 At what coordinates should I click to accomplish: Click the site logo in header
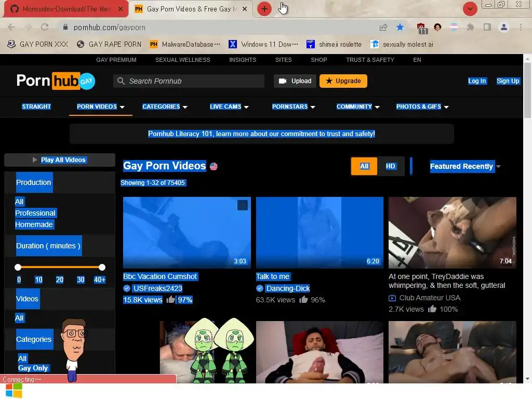tap(56, 81)
